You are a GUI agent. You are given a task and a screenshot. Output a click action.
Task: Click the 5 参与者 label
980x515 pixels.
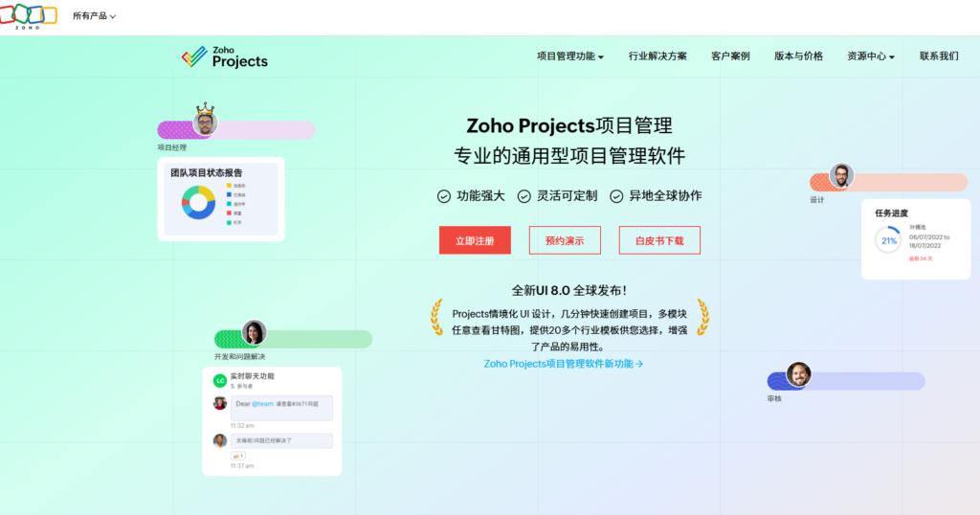coord(241,387)
